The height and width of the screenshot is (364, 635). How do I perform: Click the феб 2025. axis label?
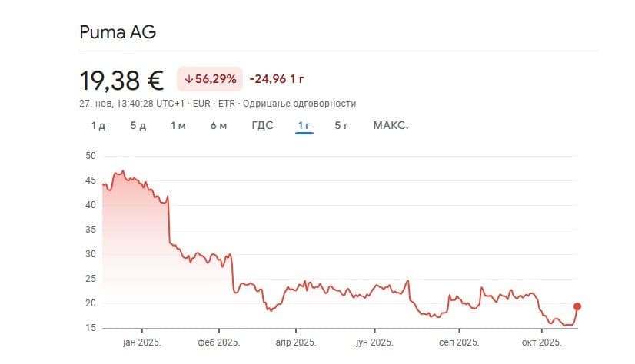click(x=219, y=342)
